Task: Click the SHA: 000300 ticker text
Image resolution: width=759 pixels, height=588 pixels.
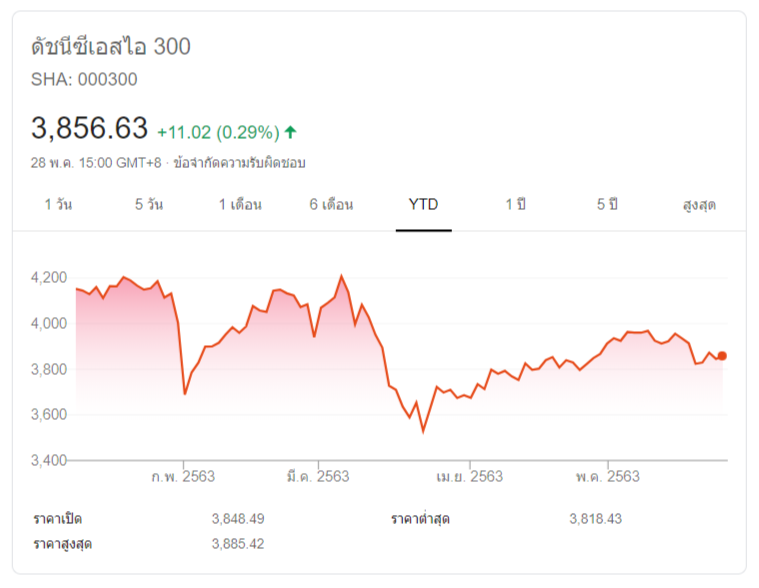Action: 84,79
